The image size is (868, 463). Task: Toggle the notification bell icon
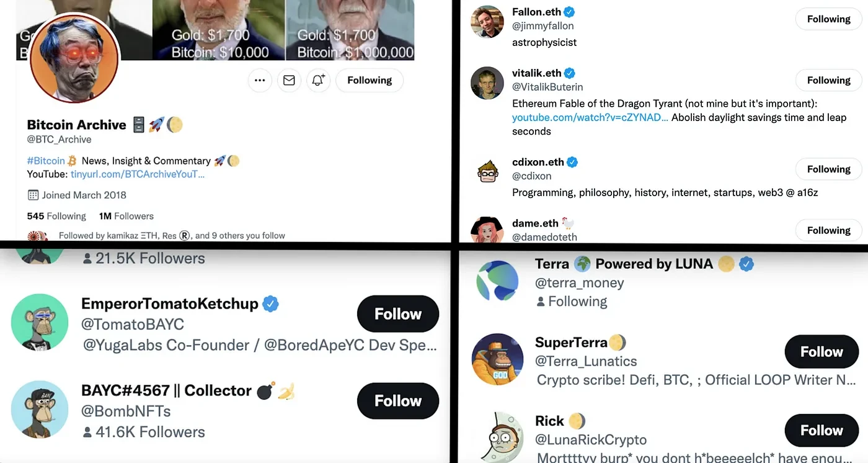tap(318, 80)
